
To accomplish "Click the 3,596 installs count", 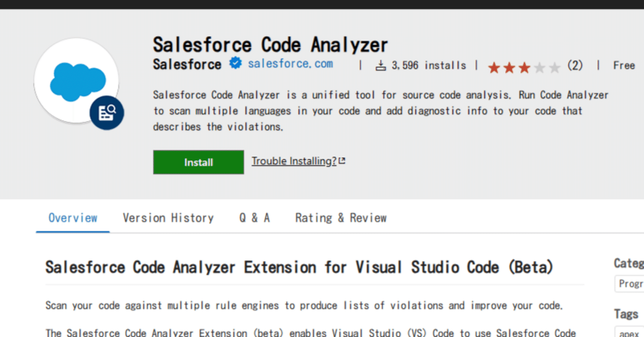I will point(428,65).
